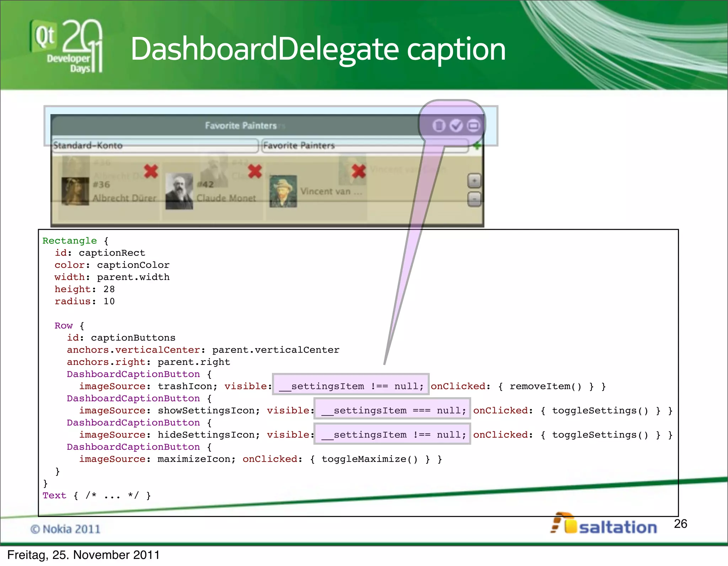Click the 'radius: 10' line

pyautogui.click(x=85, y=301)
